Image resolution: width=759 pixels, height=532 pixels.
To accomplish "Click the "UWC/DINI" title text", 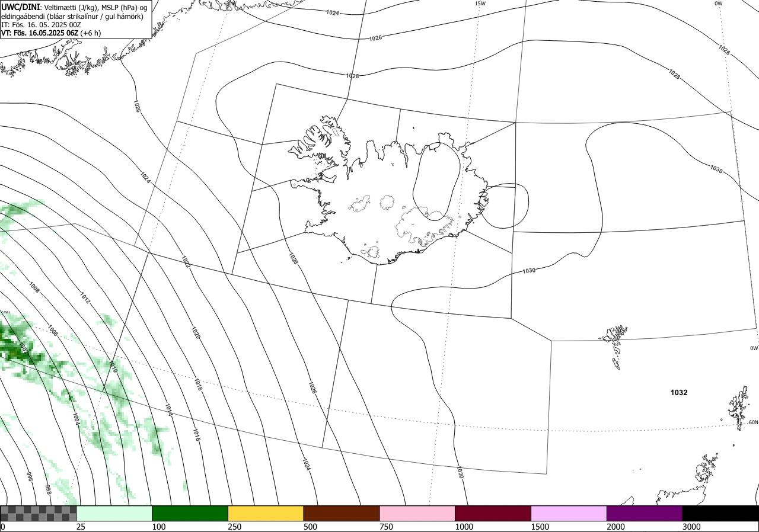I will click(21, 7).
